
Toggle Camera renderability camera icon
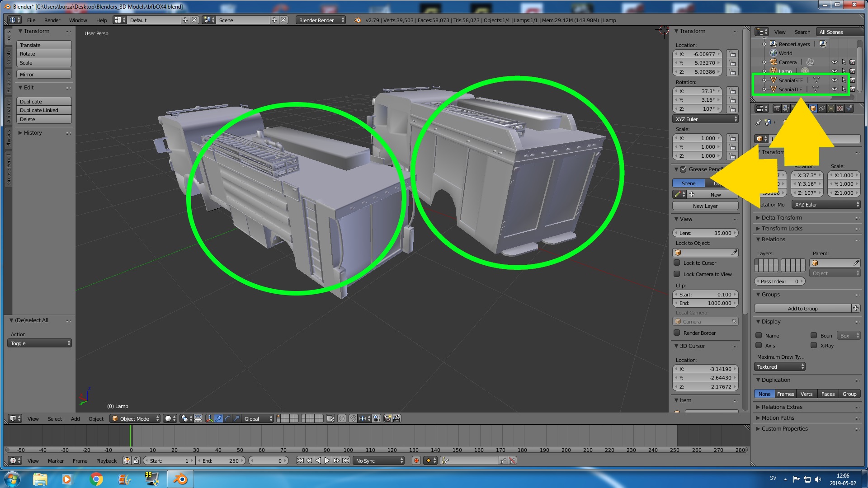tap(852, 62)
